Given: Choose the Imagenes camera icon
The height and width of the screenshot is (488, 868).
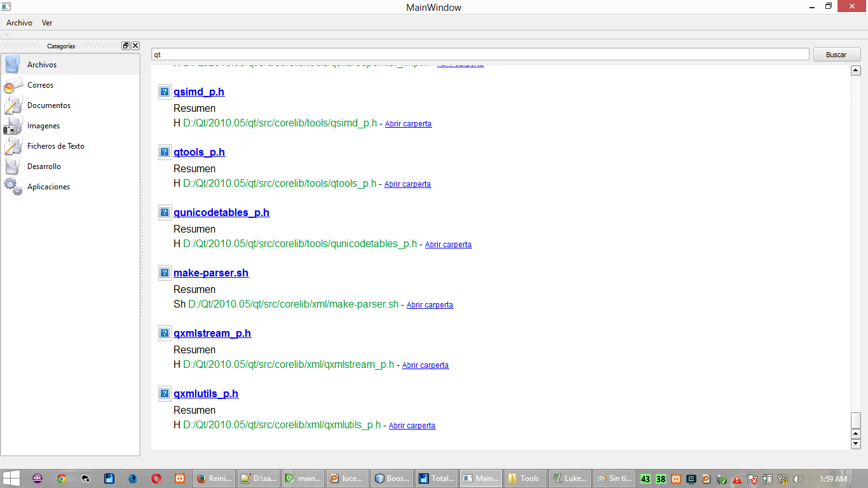Looking at the screenshot, I should [x=13, y=126].
